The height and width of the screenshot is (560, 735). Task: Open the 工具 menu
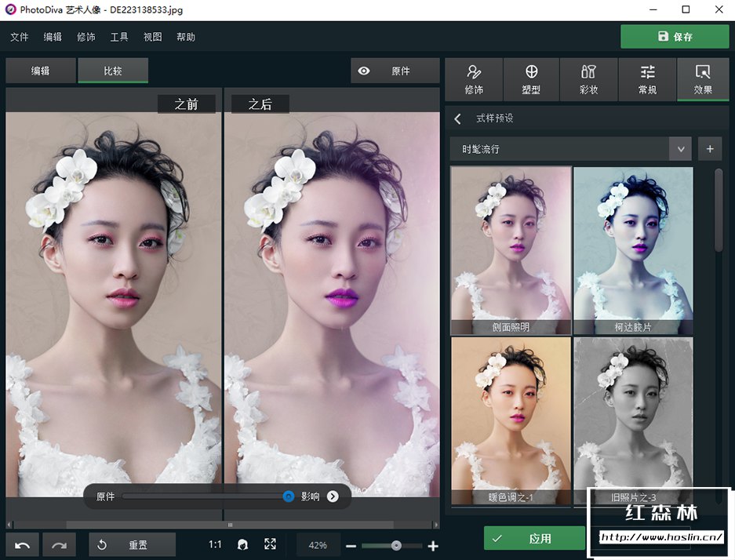[119, 37]
